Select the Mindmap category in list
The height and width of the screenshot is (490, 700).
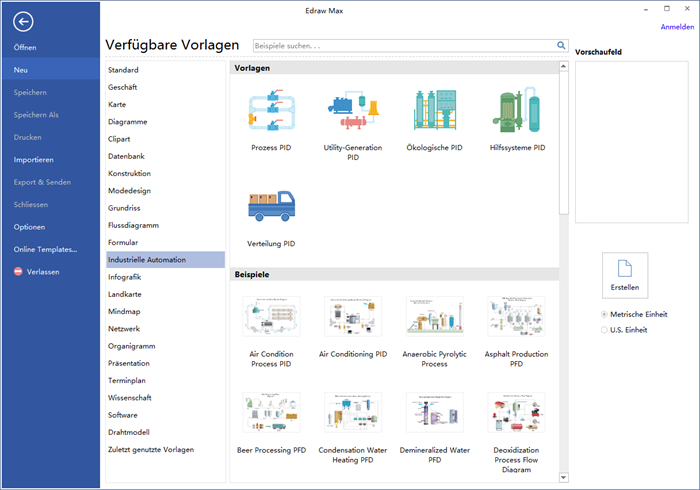(125, 312)
